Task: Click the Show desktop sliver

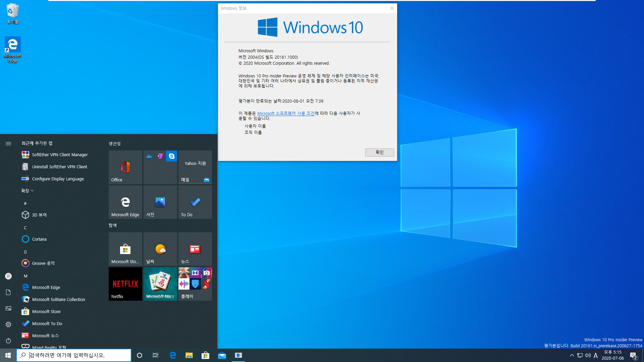Action: [643, 355]
